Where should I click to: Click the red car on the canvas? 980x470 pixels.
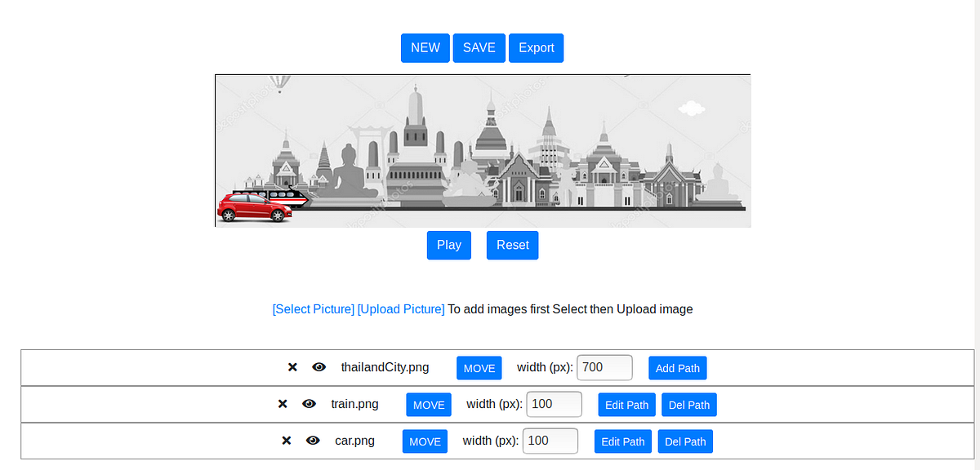(x=255, y=206)
